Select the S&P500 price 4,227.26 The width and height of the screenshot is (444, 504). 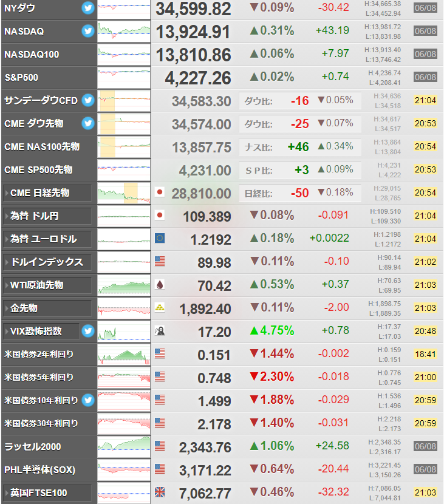(x=198, y=78)
